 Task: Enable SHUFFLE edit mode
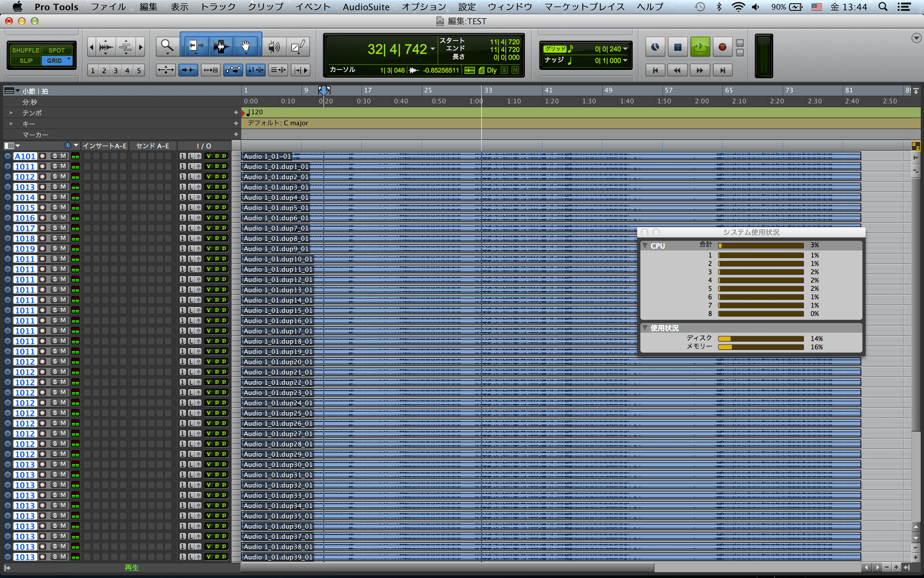(x=26, y=50)
